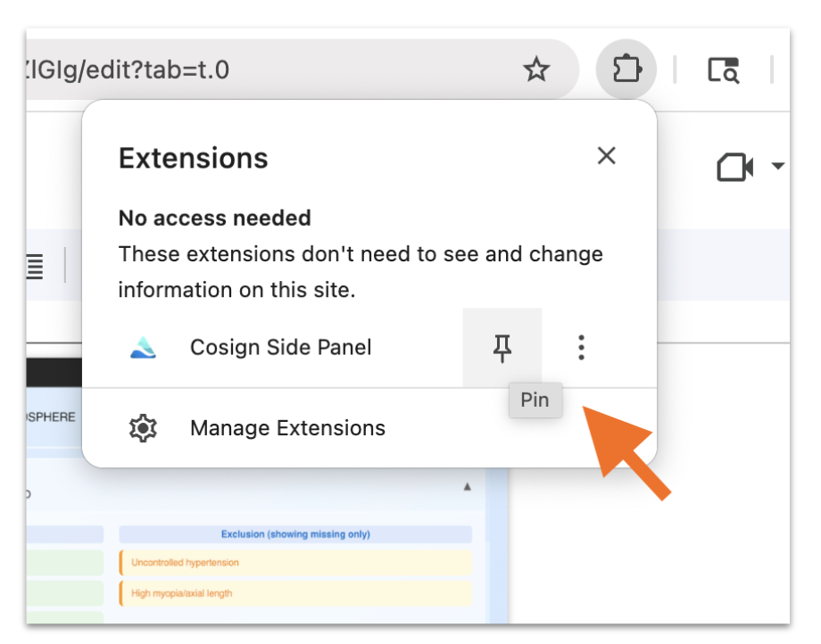
Task: Select the line-spacing icon on the left edge
Action: [33, 265]
